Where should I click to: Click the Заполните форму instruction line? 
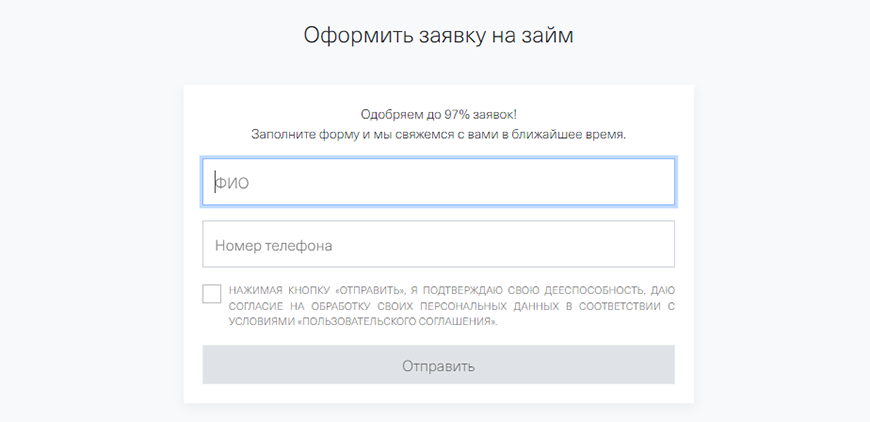(438, 134)
